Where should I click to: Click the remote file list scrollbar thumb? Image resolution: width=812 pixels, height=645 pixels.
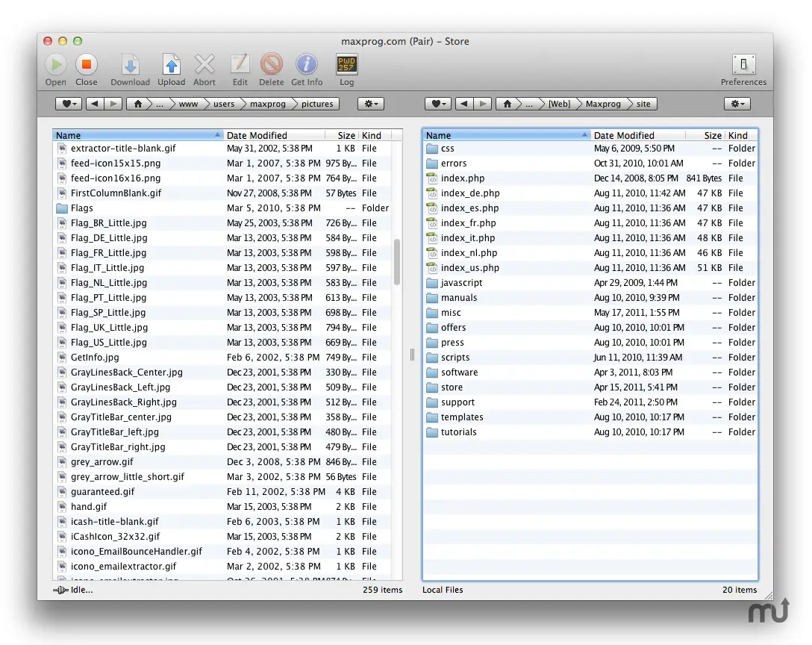pyautogui.click(x=397, y=261)
